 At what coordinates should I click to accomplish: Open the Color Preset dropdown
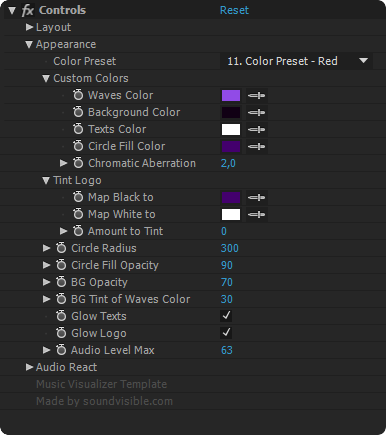tap(296, 61)
